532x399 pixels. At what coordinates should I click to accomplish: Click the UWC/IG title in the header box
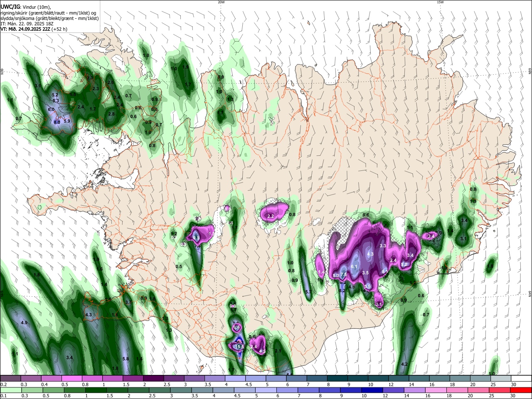point(10,7)
